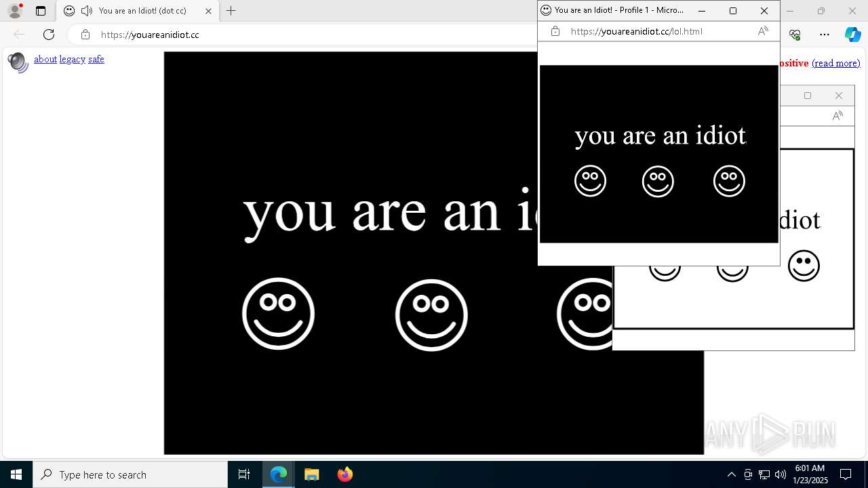The image size is (868, 488).
Task: Launch Firefox from the taskbar
Action: [x=345, y=474]
